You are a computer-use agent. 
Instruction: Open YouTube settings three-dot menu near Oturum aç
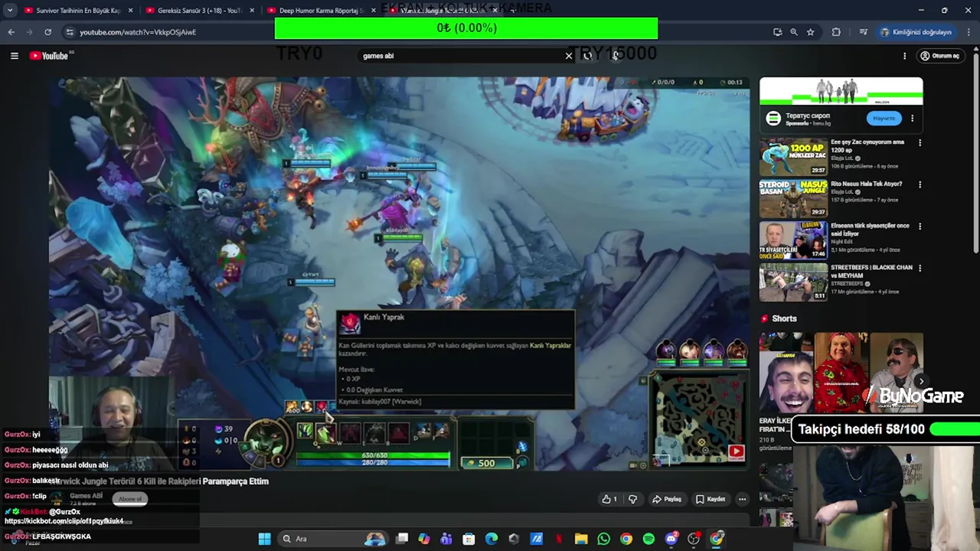[904, 56]
